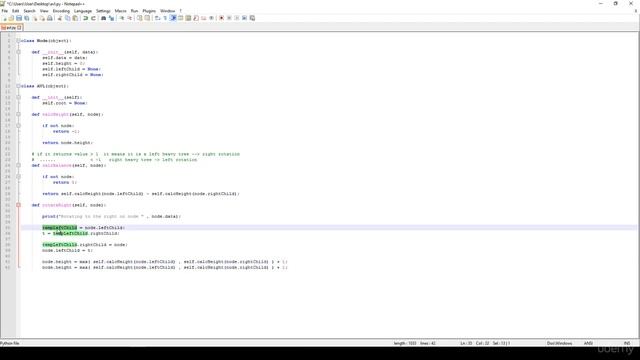Click the Copy toolbar icon
The image size is (640, 360).
coord(67,18)
